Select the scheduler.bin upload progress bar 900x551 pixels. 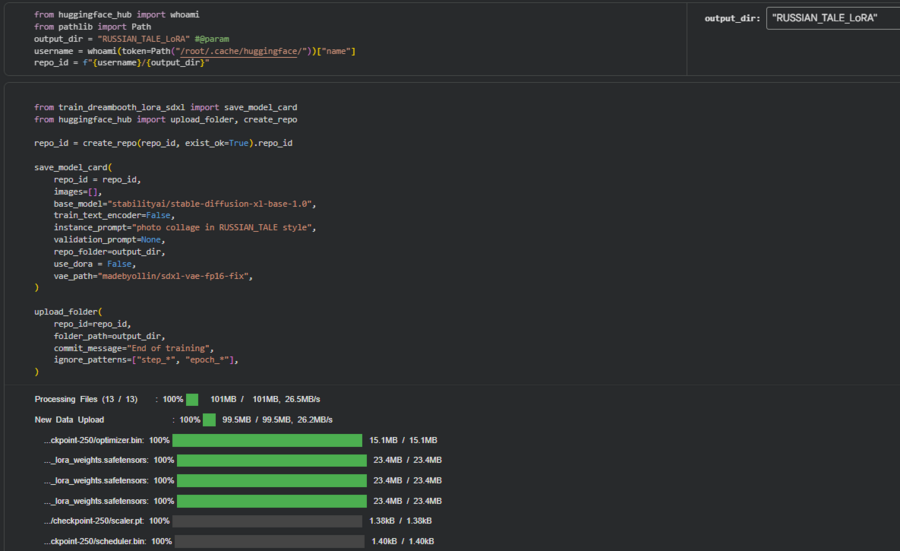coord(267,541)
